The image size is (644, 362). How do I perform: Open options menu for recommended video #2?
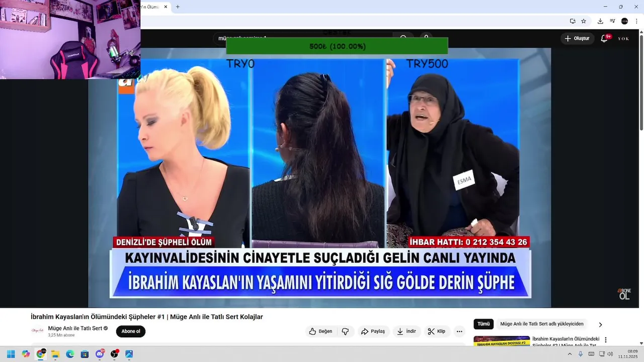[x=606, y=340]
